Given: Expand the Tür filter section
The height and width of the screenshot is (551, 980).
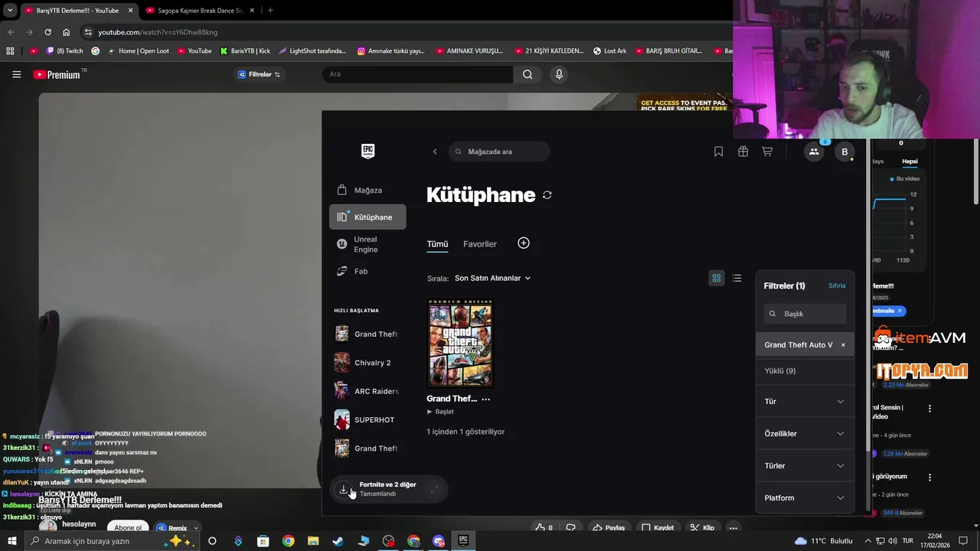Looking at the screenshot, I should tap(805, 402).
